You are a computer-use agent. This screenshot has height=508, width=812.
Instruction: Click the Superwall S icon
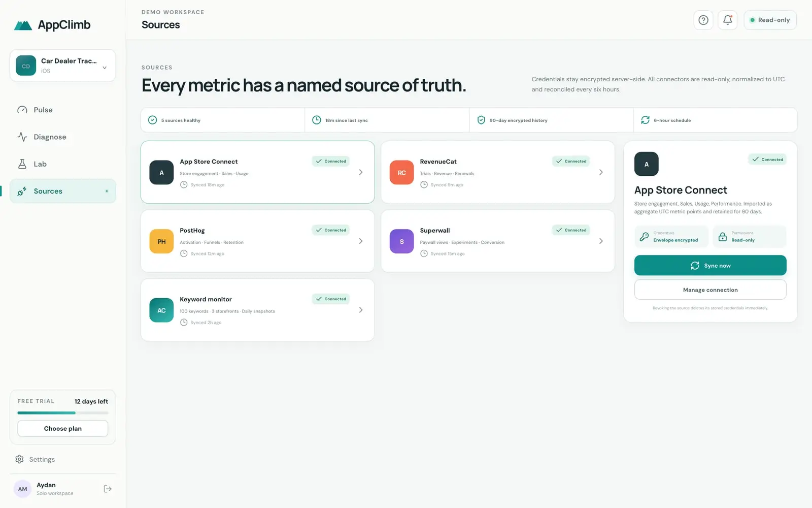tap(401, 241)
